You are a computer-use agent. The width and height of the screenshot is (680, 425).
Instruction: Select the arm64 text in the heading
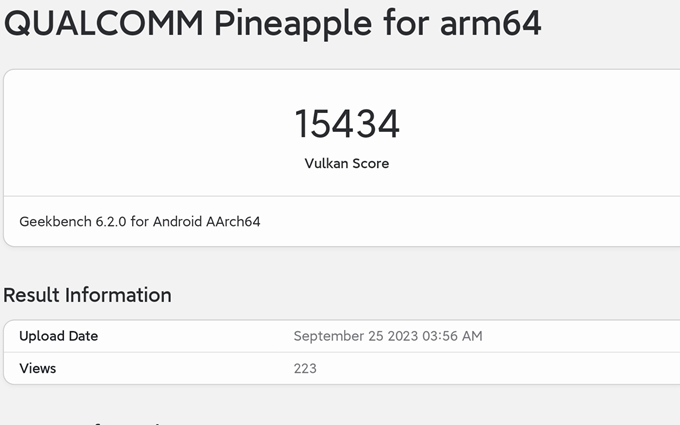pyautogui.click(x=490, y=23)
